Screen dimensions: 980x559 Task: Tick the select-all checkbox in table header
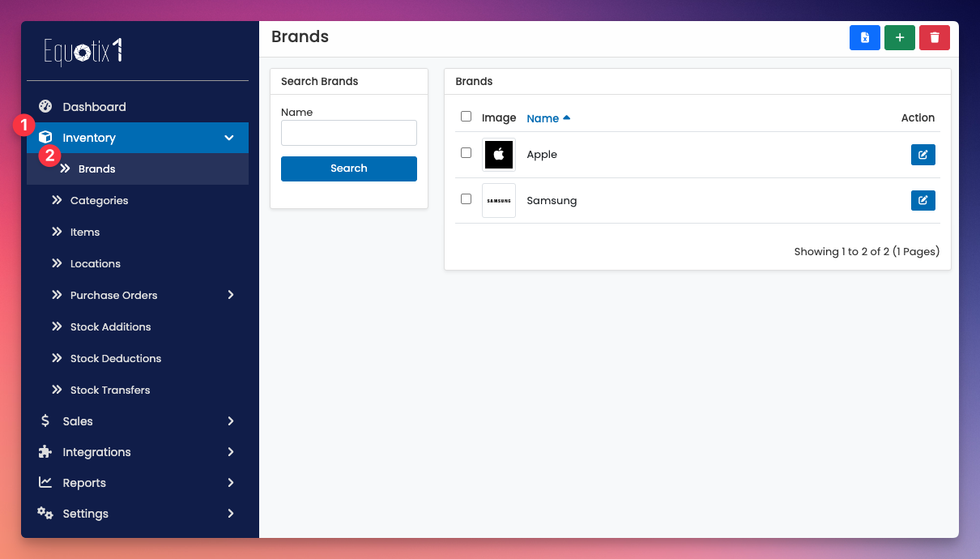click(x=466, y=117)
